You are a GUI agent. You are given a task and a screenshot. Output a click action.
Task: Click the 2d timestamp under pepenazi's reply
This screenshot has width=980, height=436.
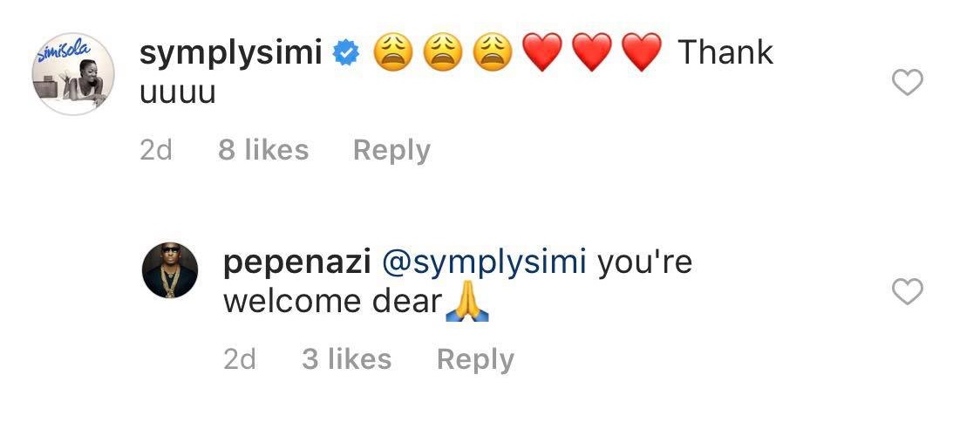click(x=240, y=359)
